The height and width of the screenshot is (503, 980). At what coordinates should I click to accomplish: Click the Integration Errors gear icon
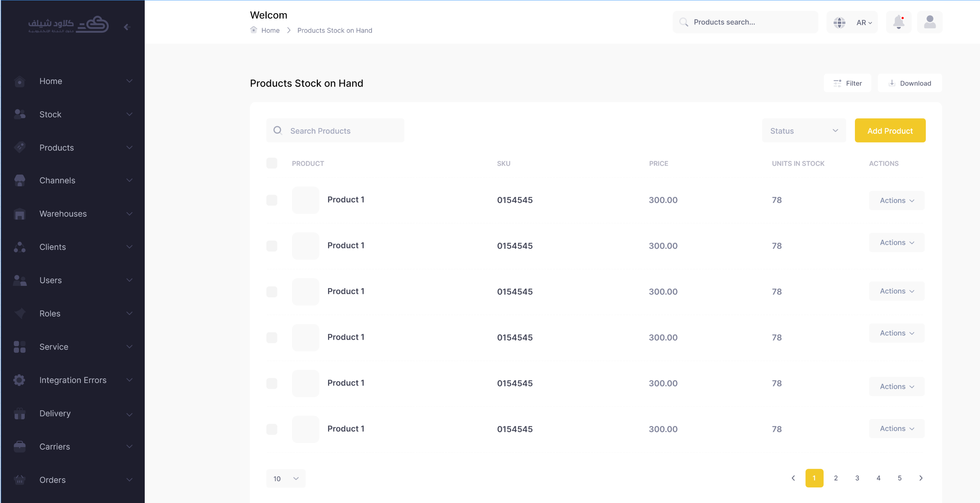tap(19, 380)
